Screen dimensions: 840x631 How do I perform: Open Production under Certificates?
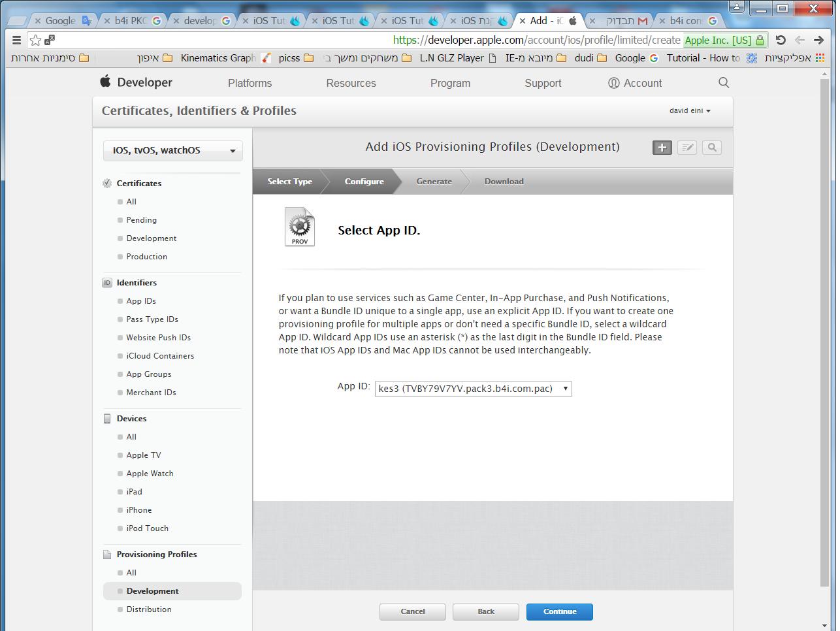click(147, 257)
